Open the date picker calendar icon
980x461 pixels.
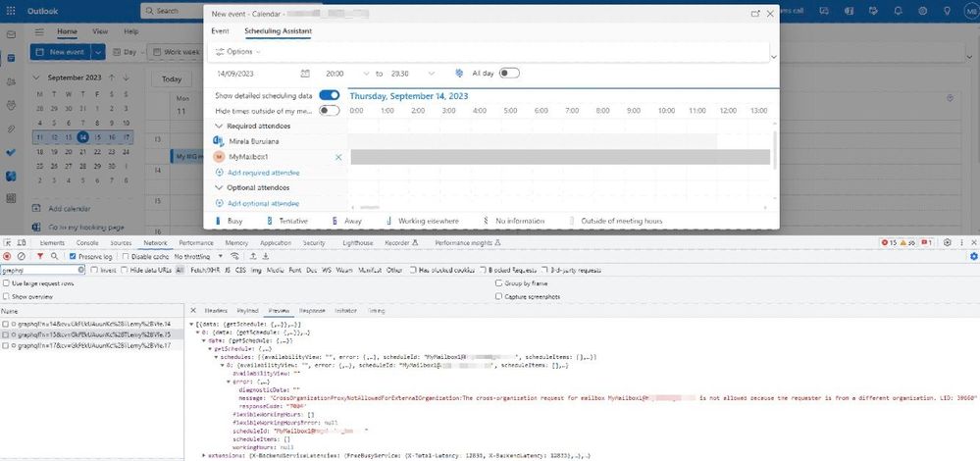(x=305, y=74)
